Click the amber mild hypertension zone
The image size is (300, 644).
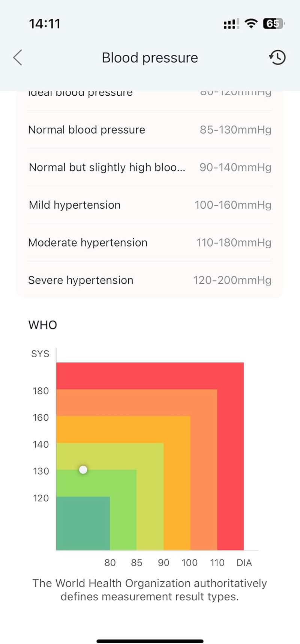(177, 488)
